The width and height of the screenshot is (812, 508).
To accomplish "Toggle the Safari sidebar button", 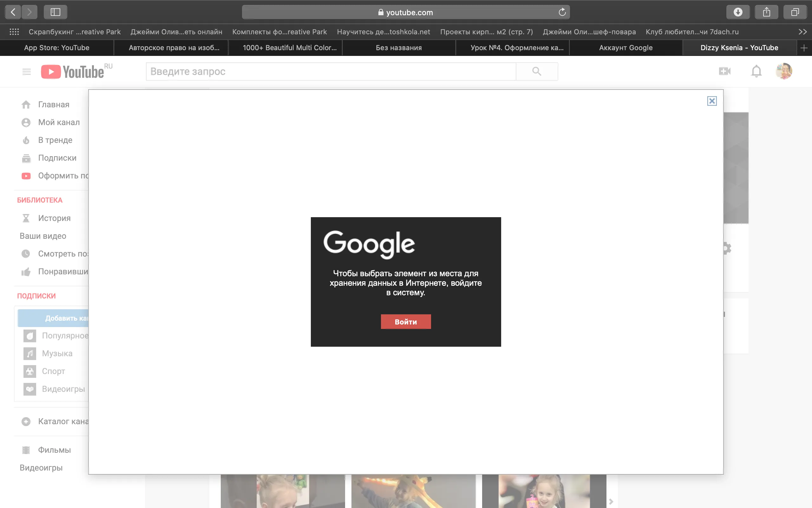I will (56, 12).
